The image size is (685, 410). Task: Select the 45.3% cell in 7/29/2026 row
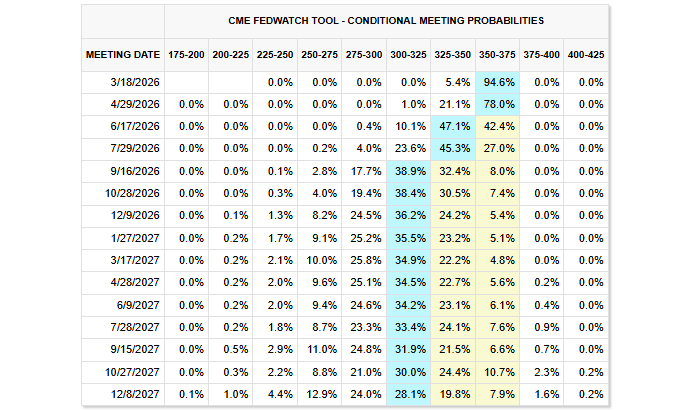(x=453, y=147)
